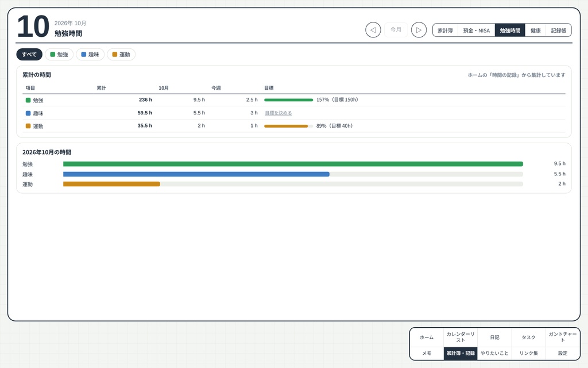Click the green 勉強 monthly bar
The image size is (588, 368).
(293, 164)
